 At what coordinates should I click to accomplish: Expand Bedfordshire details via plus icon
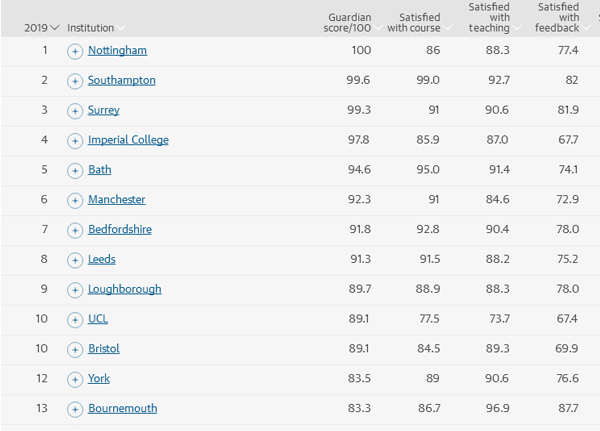[x=75, y=230]
